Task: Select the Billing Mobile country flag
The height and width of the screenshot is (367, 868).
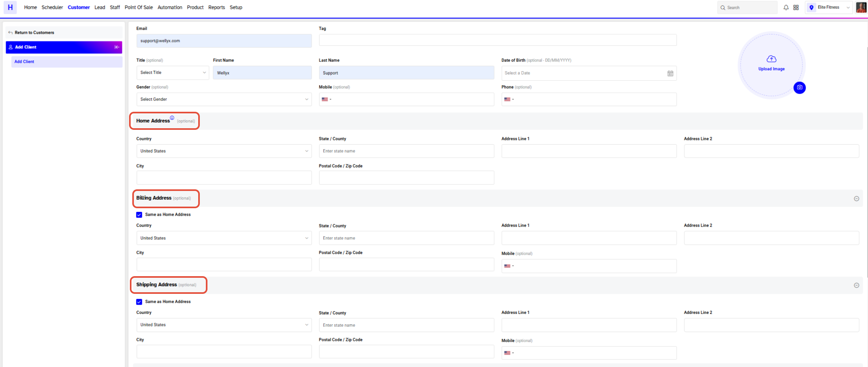Action: [x=507, y=266]
